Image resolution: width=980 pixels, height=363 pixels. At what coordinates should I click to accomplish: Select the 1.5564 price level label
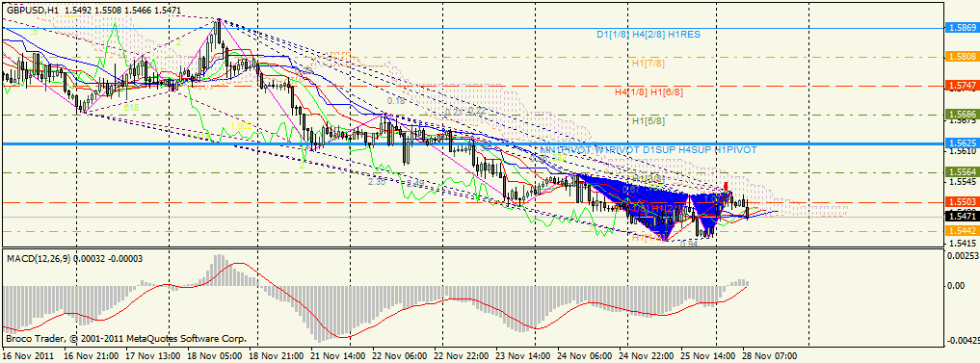click(x=962, y=171)
